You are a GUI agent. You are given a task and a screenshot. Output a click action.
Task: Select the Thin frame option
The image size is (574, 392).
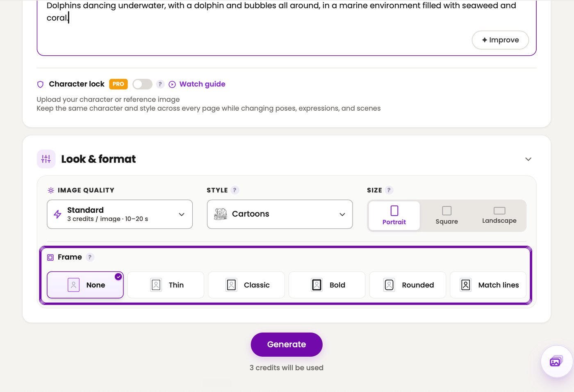pos(166,285)
